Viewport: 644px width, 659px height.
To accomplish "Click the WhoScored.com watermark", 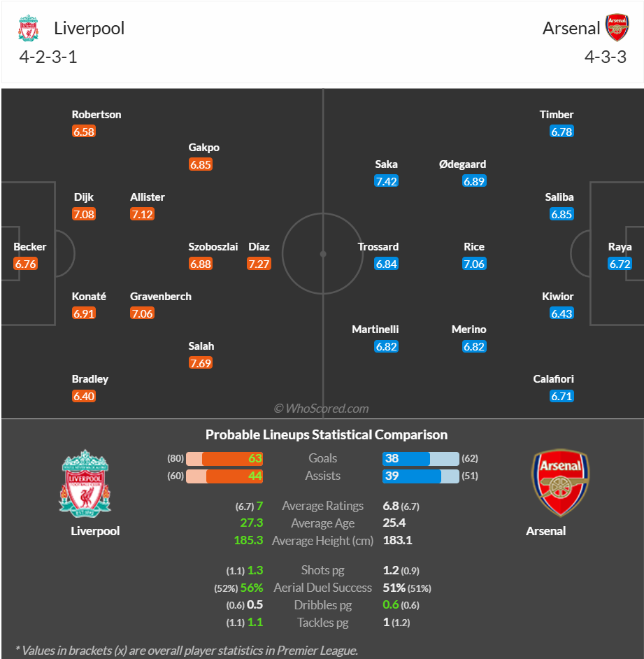I will [322, 409].
